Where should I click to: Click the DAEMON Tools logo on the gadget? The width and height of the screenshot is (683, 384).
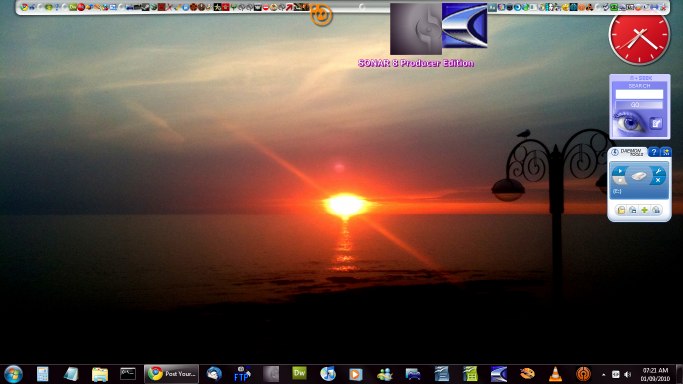click(x=615, y=152)
